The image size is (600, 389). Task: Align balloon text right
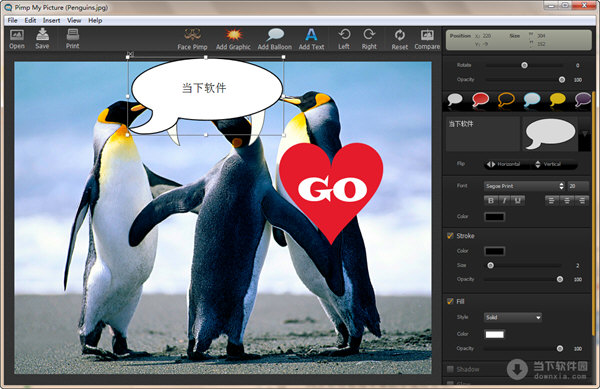582,200
